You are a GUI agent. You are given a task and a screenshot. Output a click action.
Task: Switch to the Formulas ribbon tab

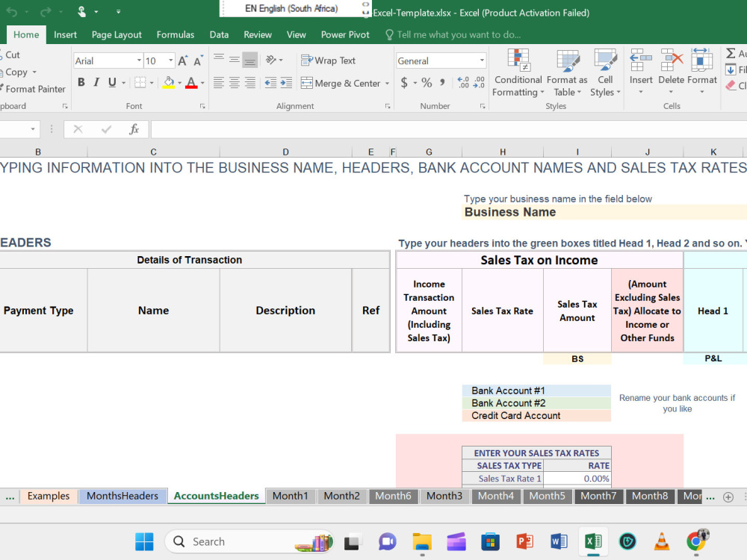tap(175, 34)
